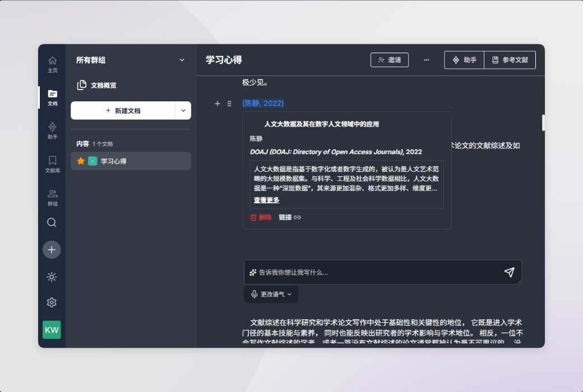Open the 主页 home icon in the sidebar
583x392 pixels.
pyautogui.click(x=53, y=64)
